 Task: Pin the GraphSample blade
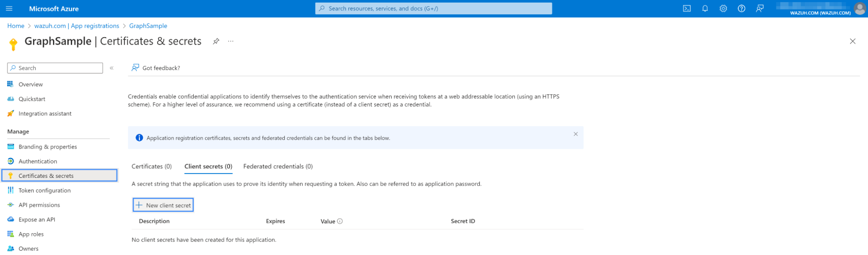click(216, 41)
